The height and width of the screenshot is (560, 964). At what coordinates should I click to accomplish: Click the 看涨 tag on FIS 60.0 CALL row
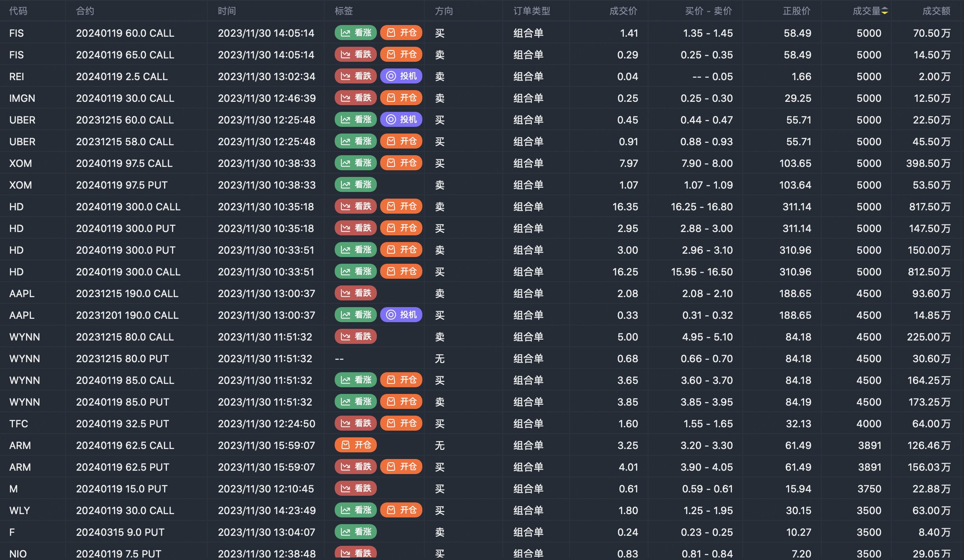[356, 33]
